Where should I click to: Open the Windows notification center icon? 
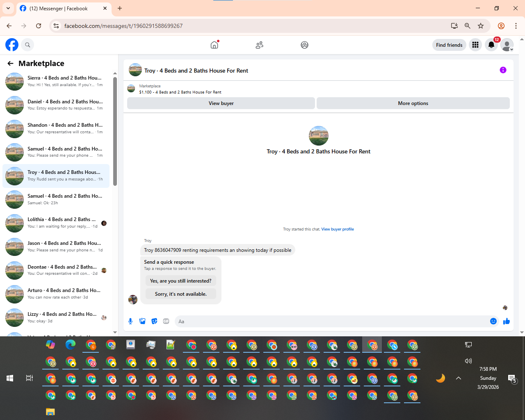tap(512, 378)
